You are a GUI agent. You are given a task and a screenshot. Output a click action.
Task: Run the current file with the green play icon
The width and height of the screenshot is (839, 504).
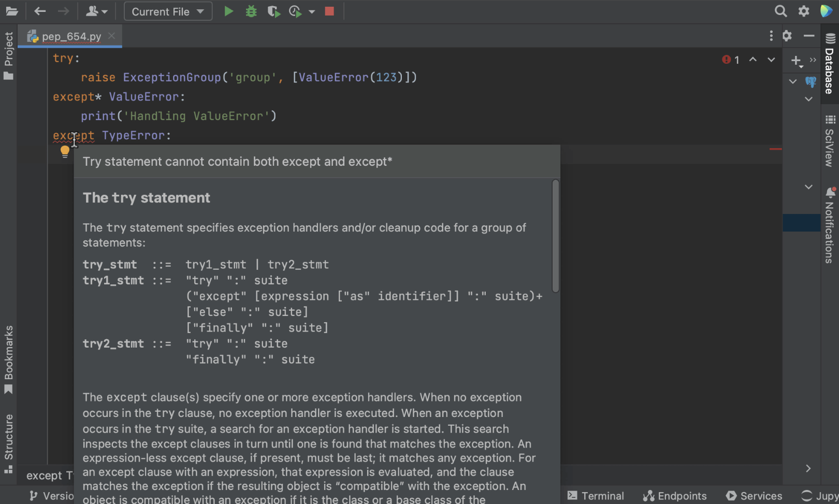tap(228, 11)
